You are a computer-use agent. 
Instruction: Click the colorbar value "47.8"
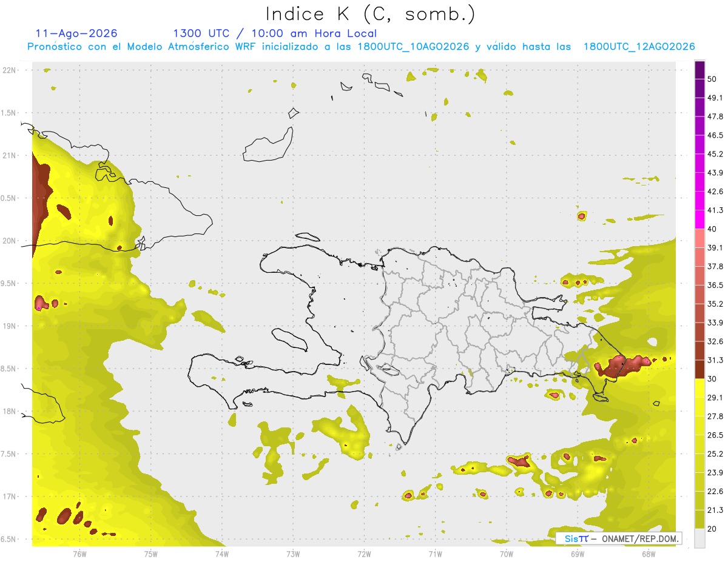coord(716,116)
